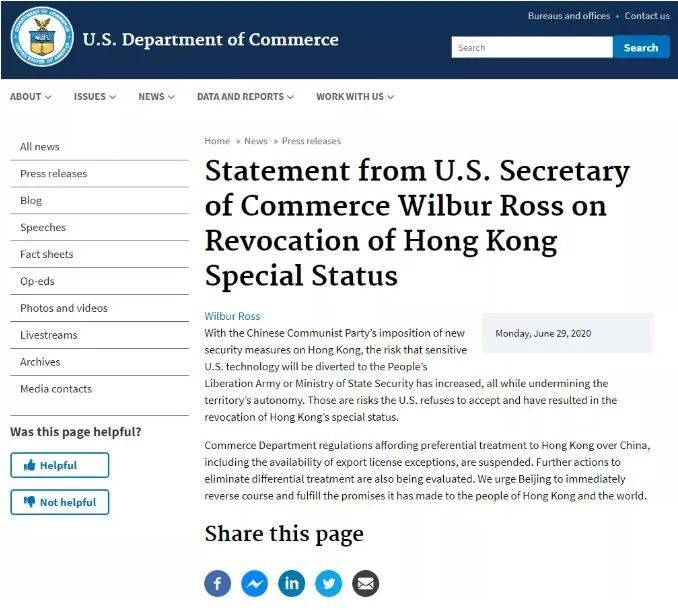Share page via email envelope icon
Viewport: 678px width, 610px height.
pyautogui.click(x=366, y=583)
